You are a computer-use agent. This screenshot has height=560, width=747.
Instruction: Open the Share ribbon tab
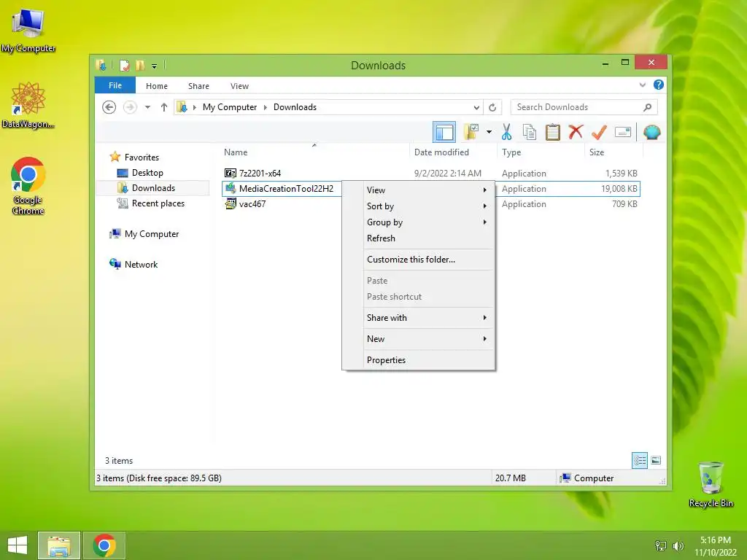(198, 86)
